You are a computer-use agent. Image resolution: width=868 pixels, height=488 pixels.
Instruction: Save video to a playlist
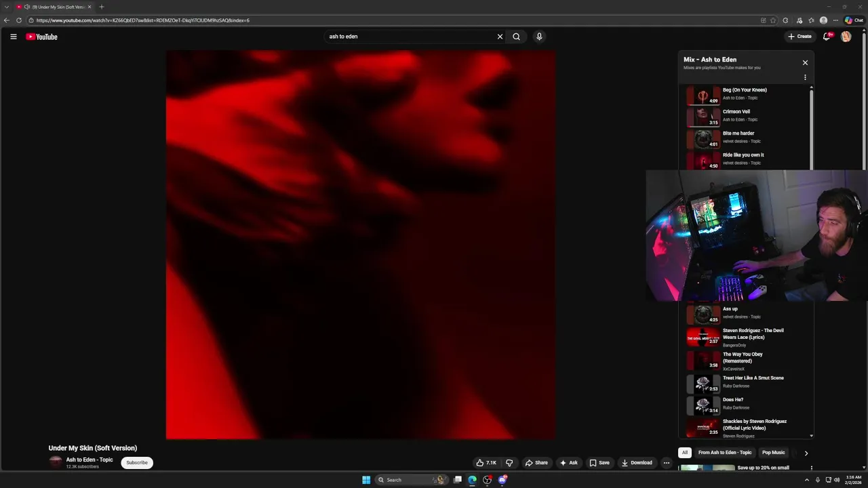[599, 463]
